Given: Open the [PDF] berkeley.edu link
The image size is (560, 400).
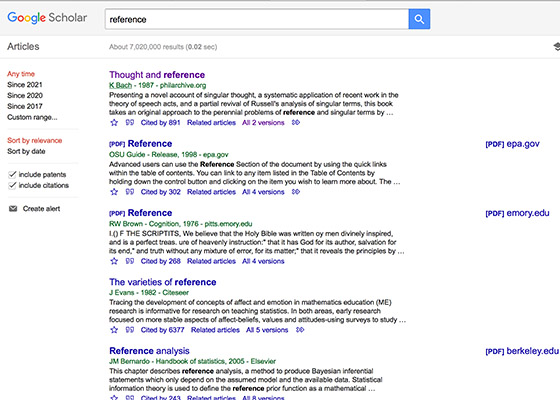Looking at the screenshot, I should coord(522,351).
